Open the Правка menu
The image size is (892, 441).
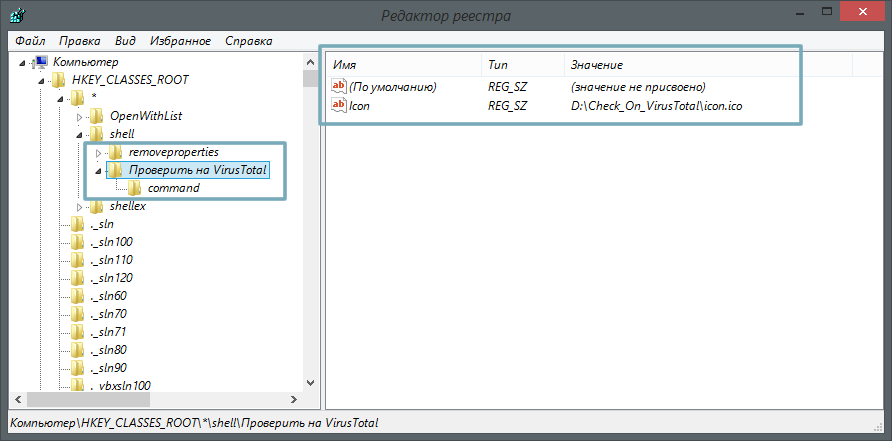coord(80,41)
